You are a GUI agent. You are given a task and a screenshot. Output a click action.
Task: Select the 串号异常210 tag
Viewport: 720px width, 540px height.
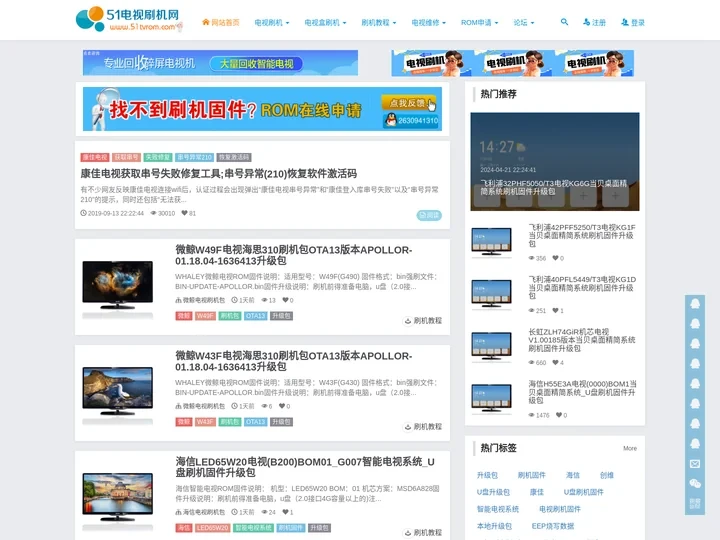pyautogui.click(x=194, y=157)
